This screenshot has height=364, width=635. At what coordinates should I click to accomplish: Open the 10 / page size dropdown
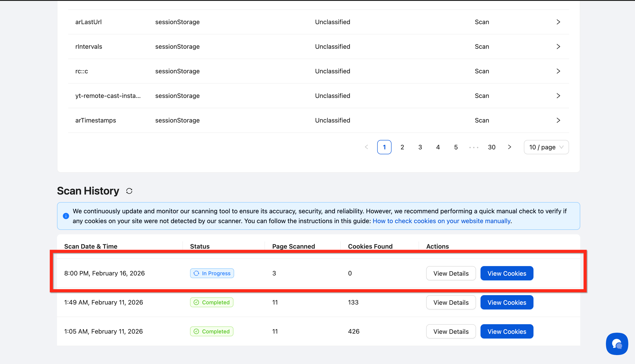pyautogui.click(x=546, y=147)
